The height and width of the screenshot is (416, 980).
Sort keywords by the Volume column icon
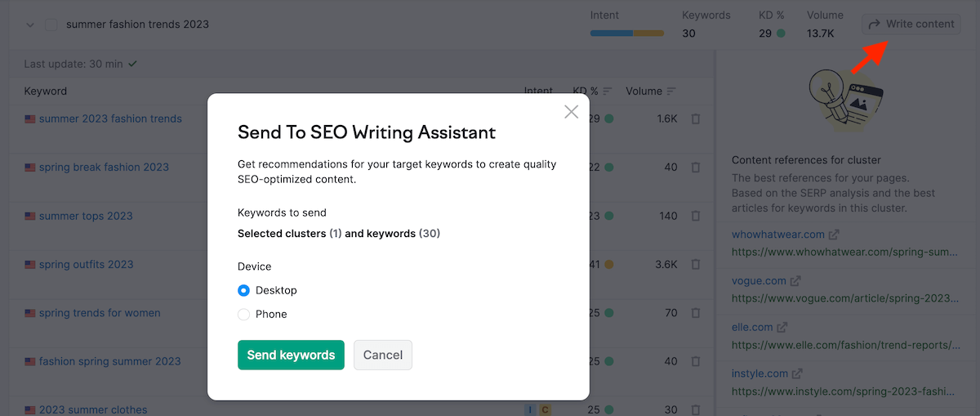coord(671,92)
